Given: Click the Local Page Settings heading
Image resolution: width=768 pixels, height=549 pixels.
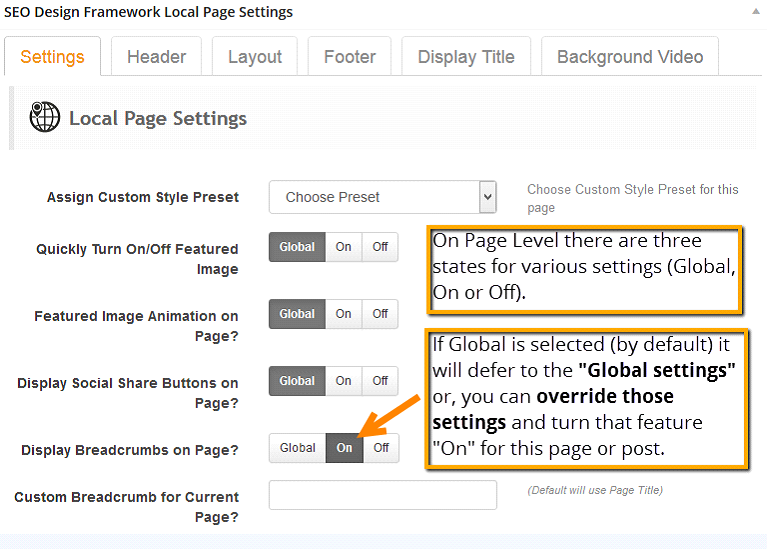Looking at the screenshot, I should [158, 119].
